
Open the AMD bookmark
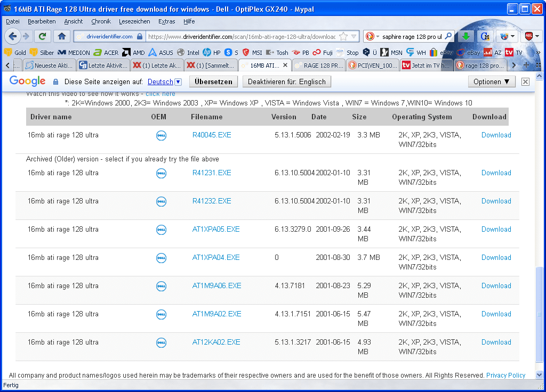pyautogui.click(x=133, y=53)
